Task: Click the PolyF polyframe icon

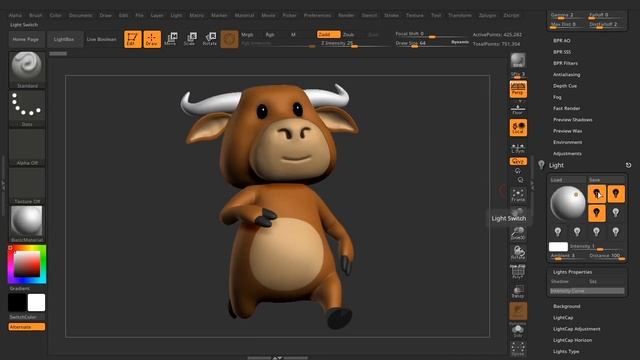Action: [x=518, y=272]
